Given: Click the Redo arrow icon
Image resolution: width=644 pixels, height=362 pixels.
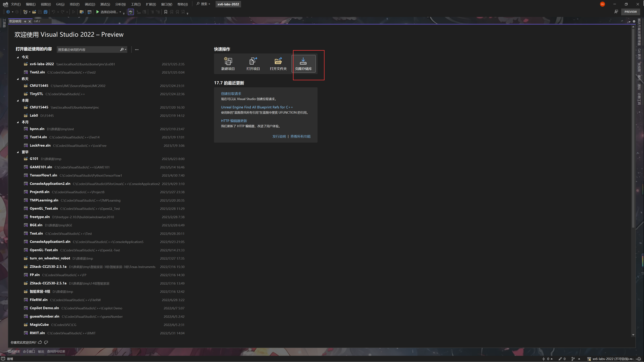Looking at the screenshot, I should [x=63, y=12].
